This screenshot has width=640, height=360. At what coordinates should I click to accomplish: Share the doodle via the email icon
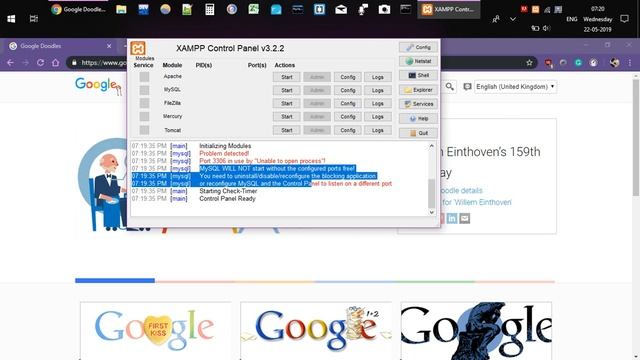click(x=464, y=218)
